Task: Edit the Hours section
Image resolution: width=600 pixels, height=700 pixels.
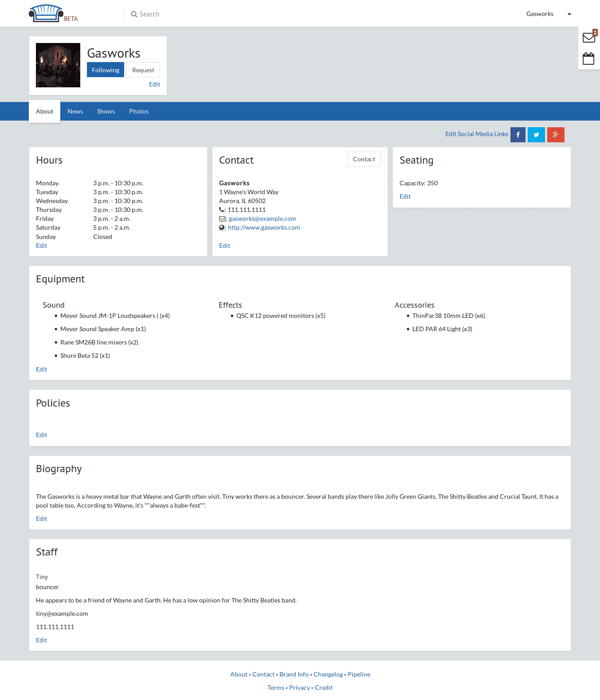Action: point(41,246)
